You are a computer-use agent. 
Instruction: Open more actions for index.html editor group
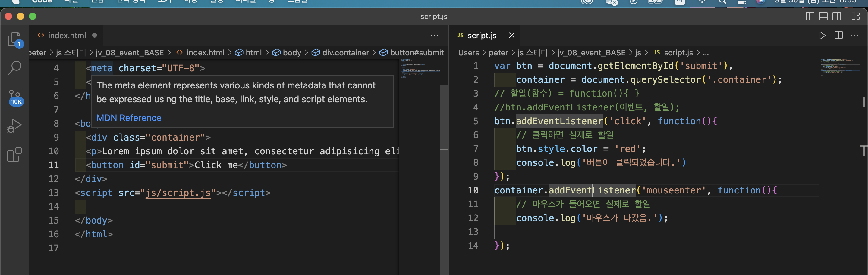coord(435,35)
